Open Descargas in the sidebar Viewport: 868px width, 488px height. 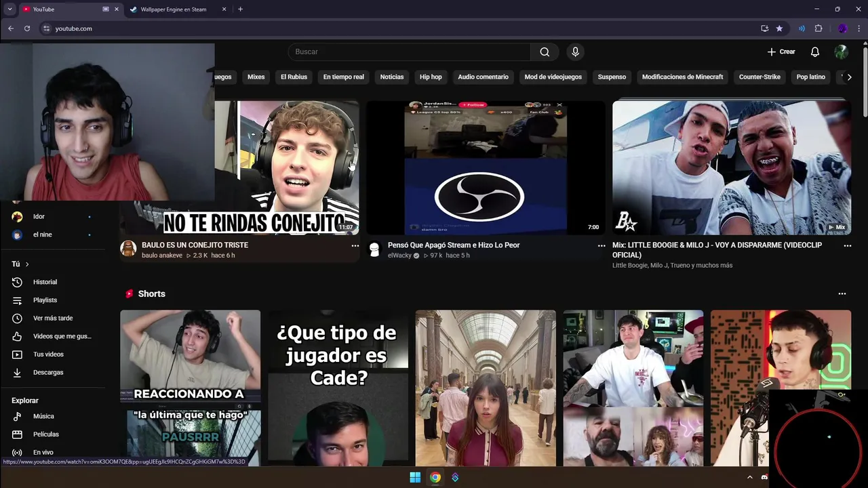48,373
